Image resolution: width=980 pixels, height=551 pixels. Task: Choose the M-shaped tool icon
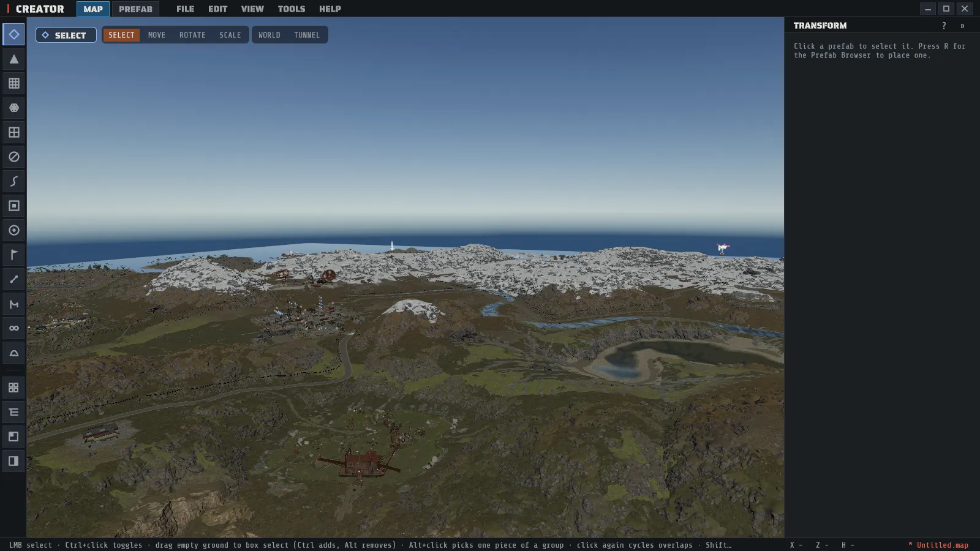click(13, 304)
